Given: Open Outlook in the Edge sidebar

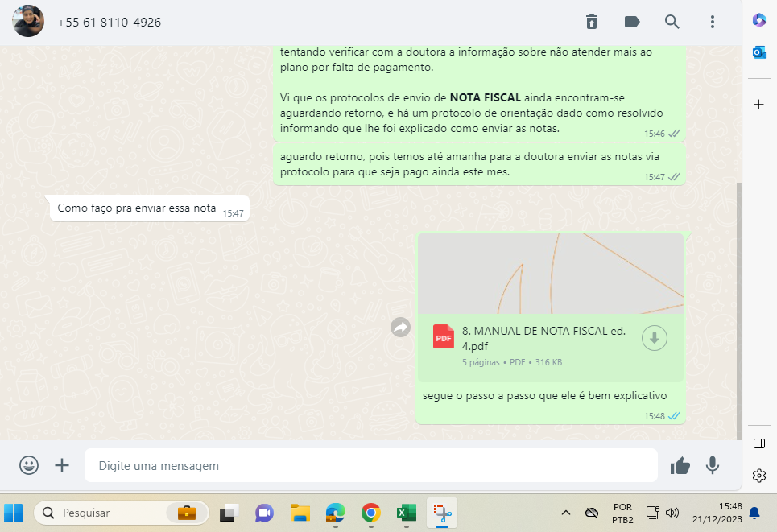Looking at the screenshot, I should (x=759, y=52).
